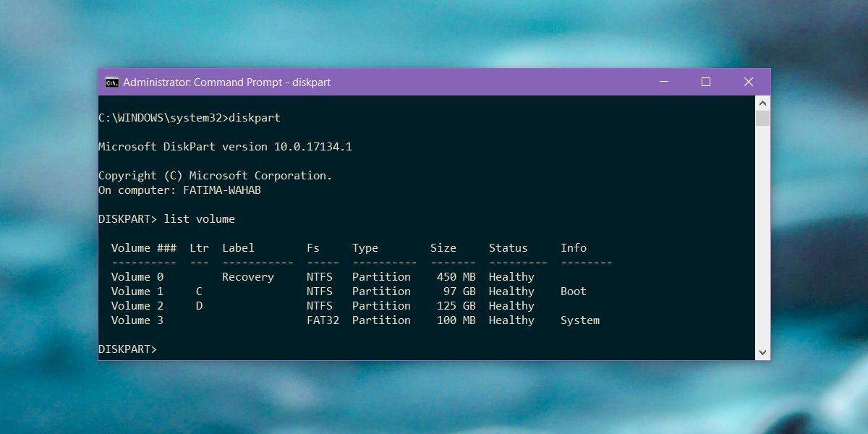Click 'Volume 0' in the volume list
Image resolution: width=868 pixels, height=434 pixels.
tap(137, 277)
